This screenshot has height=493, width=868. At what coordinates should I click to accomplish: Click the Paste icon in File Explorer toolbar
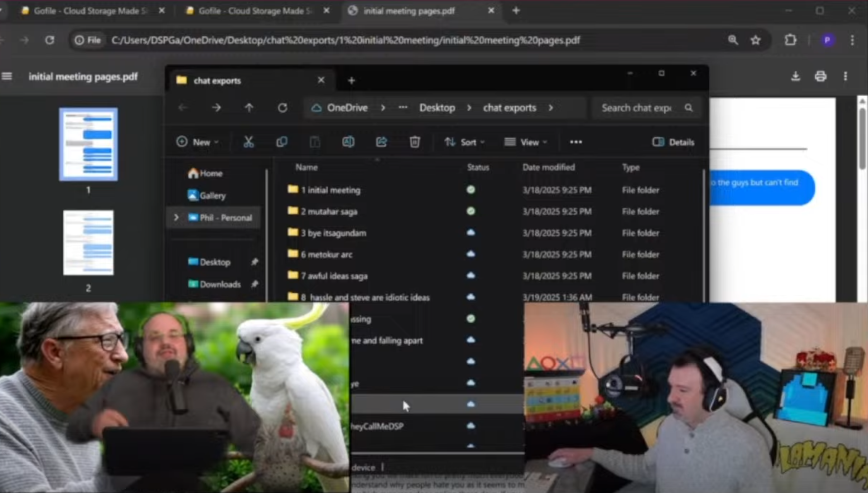point(315,142)
